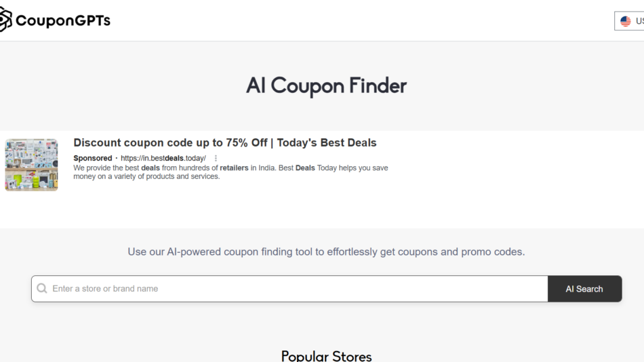The width and height of the screenshot is (644, 362).
Task: Open the 'Discount coupon code up to 75% Off' ad
Action: (224, 143)
